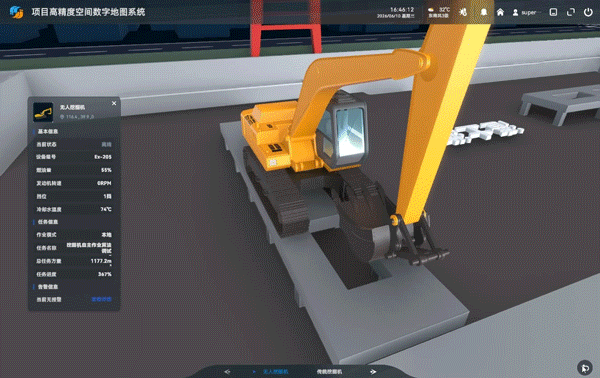Open the home icon in top bar

[500, 12]
